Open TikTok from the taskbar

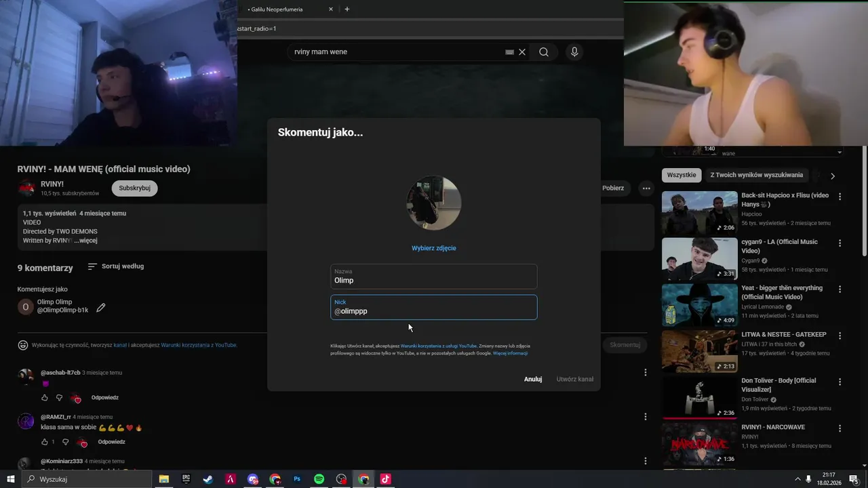[x=386, y=479]
